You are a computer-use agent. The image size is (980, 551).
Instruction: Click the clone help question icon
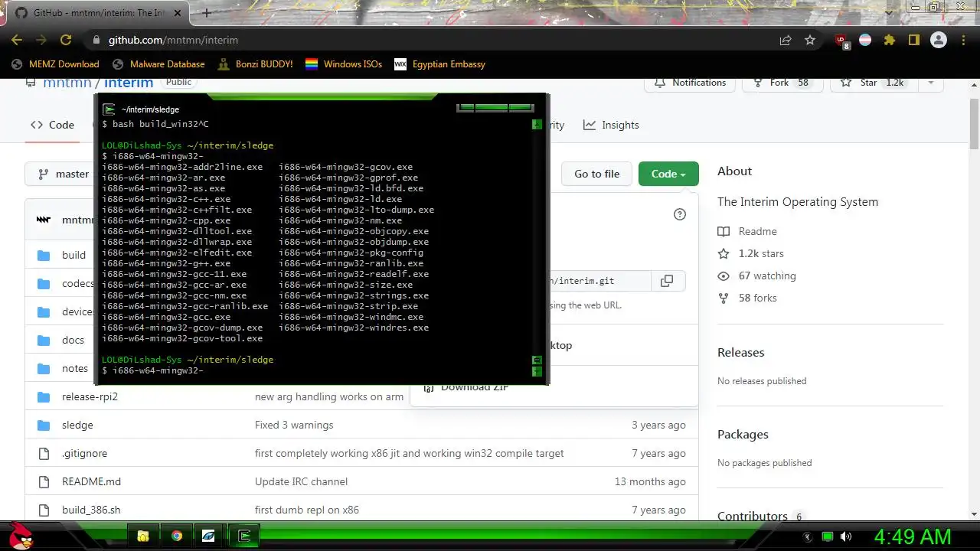(679, 214)
